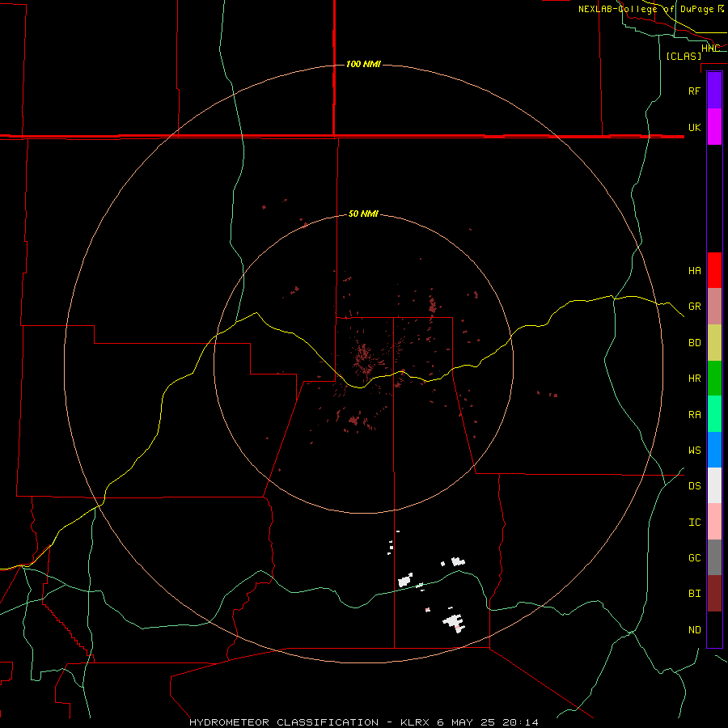Click the HR legend label
This screenshot has width=728, height=728.
click(x=694, y=379)
